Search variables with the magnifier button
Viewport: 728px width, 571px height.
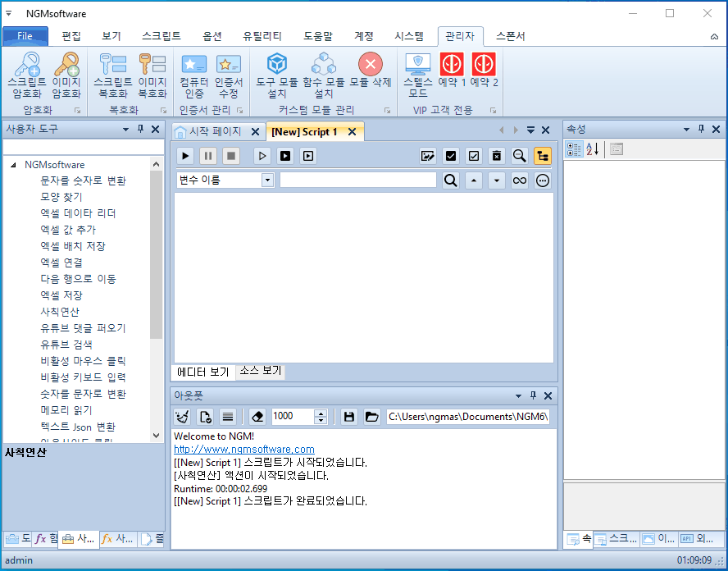[x=450, y=180]
